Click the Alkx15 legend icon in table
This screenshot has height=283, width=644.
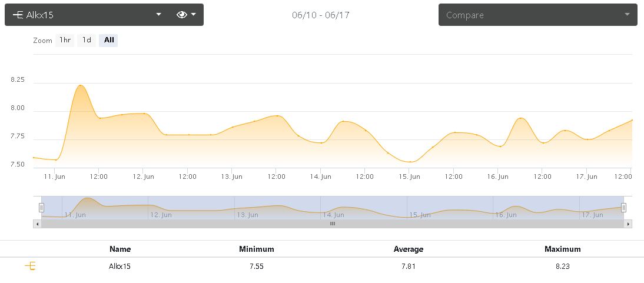coord(31,266)
